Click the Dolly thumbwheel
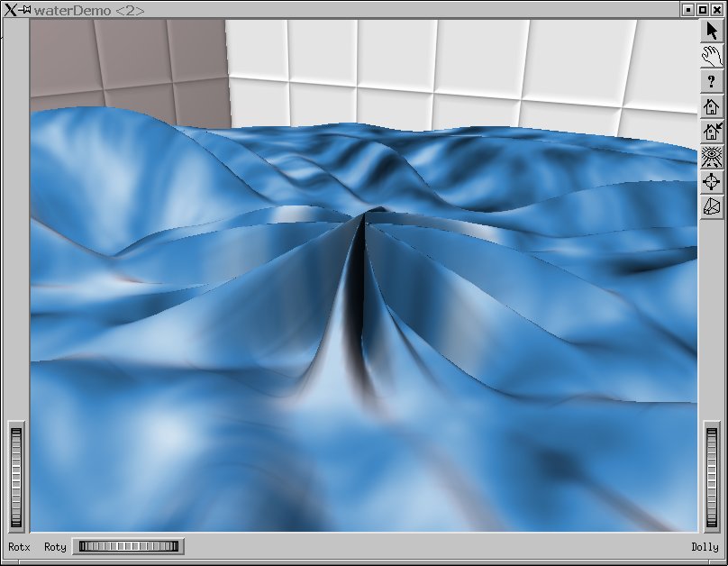The image size is (728, 566). click(712, 478)
